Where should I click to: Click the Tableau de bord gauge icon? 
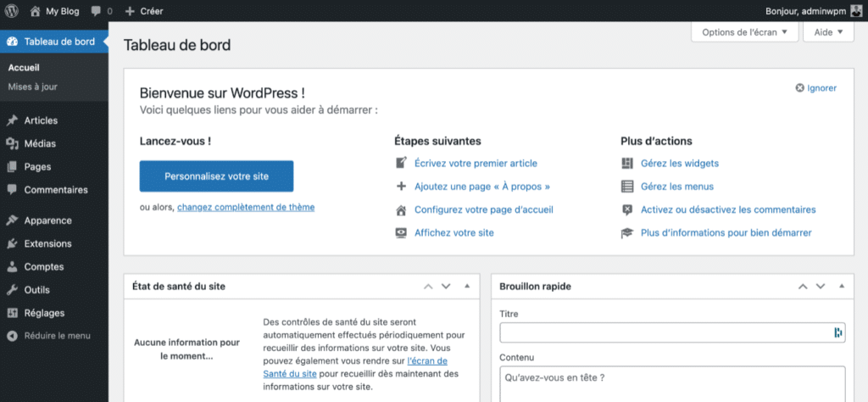tap(12, 42)
